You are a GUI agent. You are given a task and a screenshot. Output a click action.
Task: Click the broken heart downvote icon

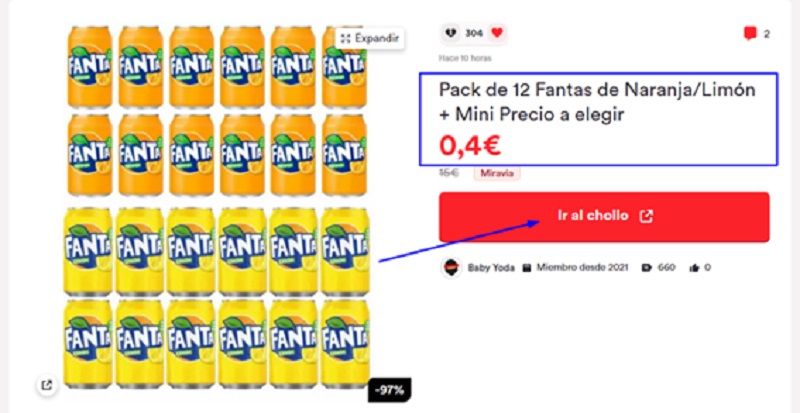(x=451, y=34)
